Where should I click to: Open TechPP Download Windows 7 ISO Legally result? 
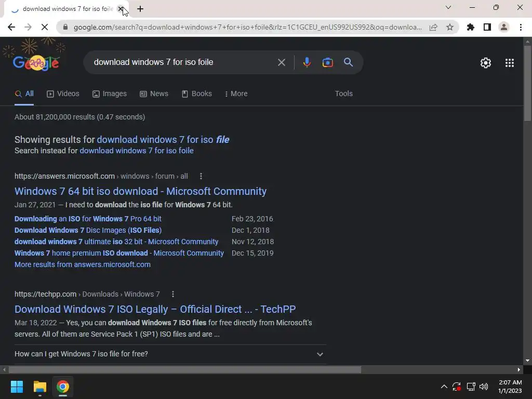155,309
